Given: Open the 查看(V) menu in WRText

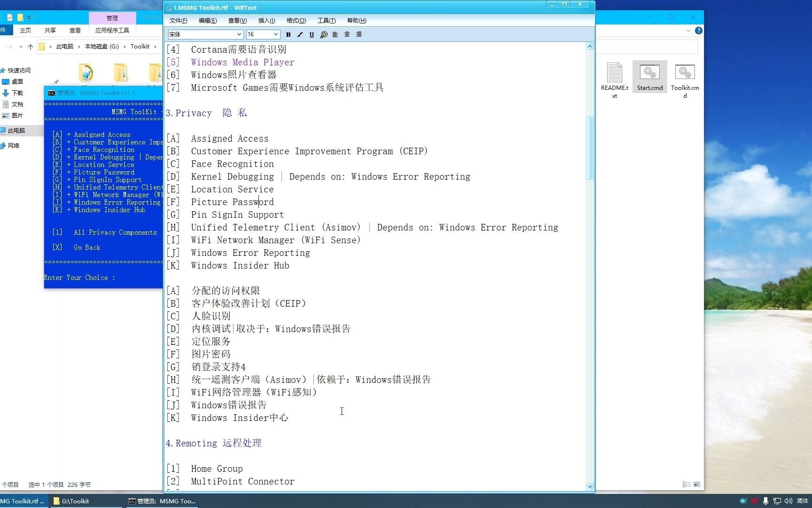Looking at the screenshot, I should click(237, 21).
